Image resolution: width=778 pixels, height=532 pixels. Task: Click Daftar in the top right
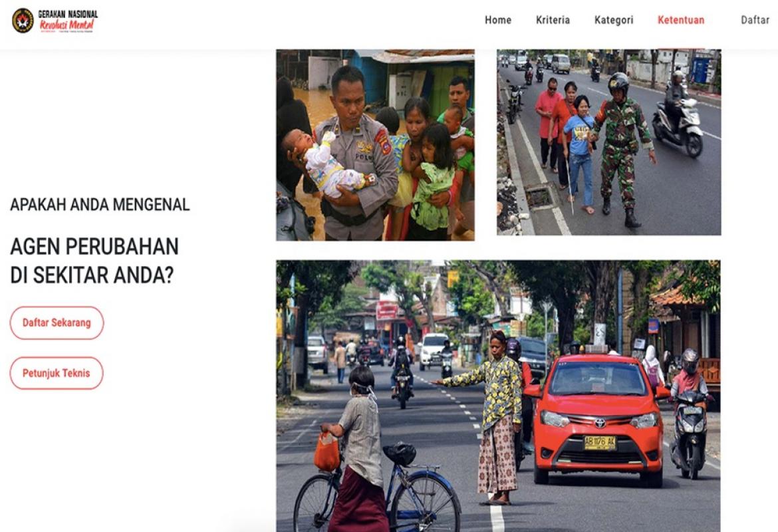(x=755, y=20)
